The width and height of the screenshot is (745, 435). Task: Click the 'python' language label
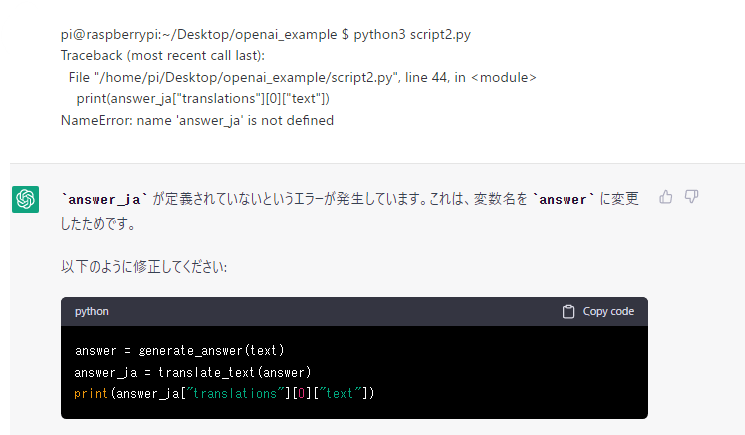pyautogui.click(x=92, y=312)
